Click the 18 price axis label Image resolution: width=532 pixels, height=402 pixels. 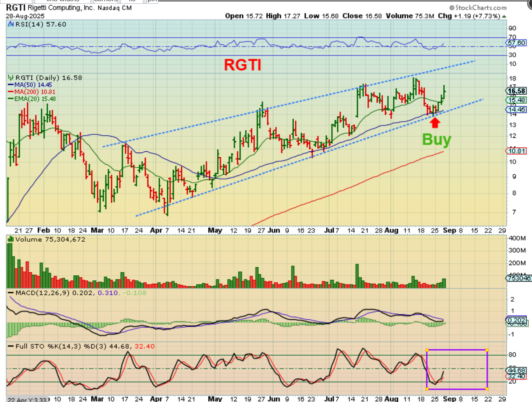coord(512,78)
